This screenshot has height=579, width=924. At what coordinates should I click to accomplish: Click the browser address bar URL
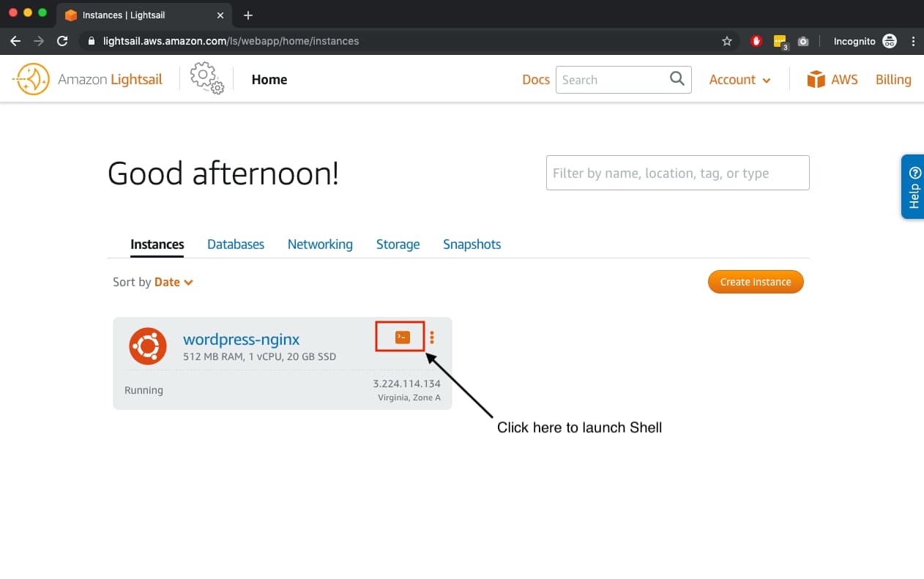[x=231, y=41]
